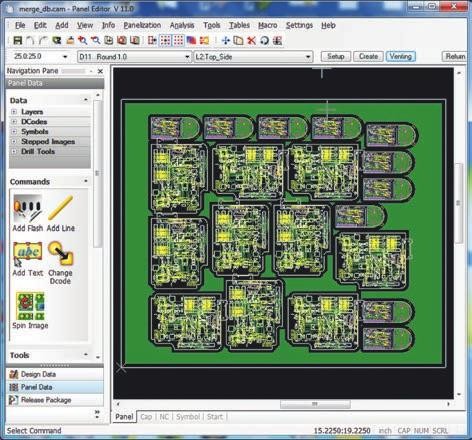Toggle the highlighted grid snap button

(x=165, y=41)
